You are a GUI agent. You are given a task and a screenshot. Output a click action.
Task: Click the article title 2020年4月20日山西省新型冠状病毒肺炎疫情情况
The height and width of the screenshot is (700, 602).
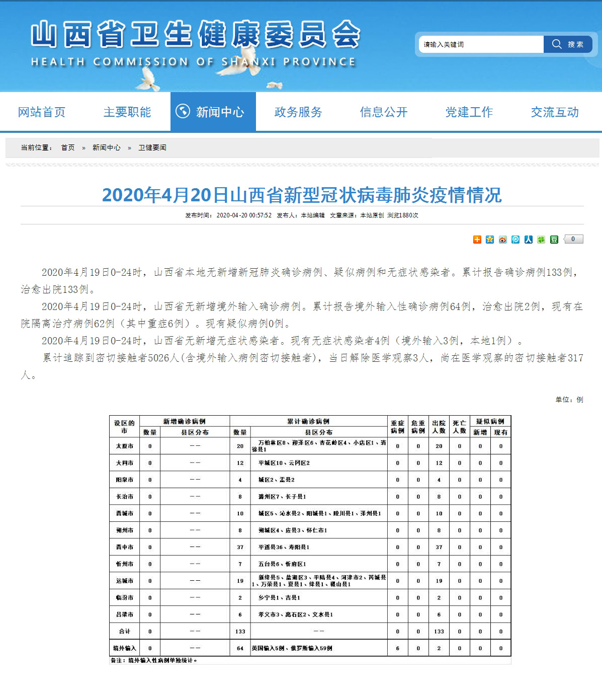pyautogui.click(x=302, y=195)
